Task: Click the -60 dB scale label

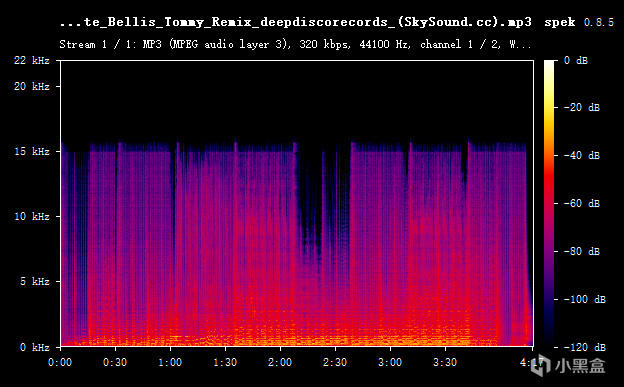Action: coord(582,203)
